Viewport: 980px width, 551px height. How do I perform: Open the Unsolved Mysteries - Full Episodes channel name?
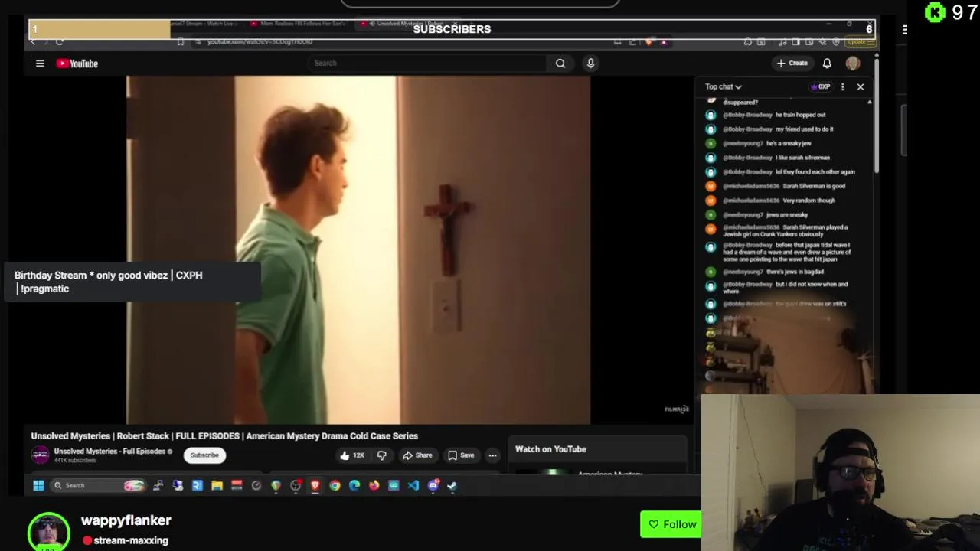pyautogui.click(x=109, y=452)
